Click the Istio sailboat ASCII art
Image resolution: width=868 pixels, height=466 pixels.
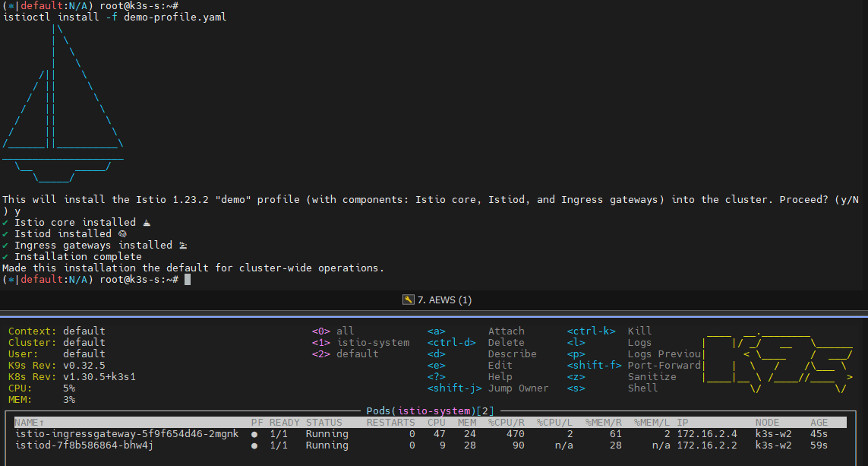point(62,103)
